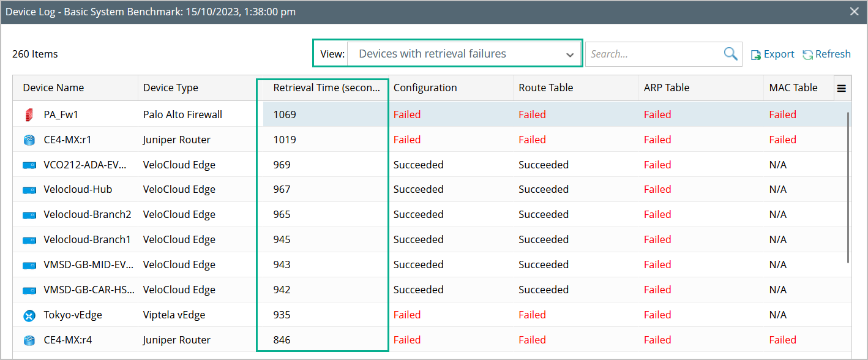
Task: Open the column options hamburger menu
Action: pos(842,88)
